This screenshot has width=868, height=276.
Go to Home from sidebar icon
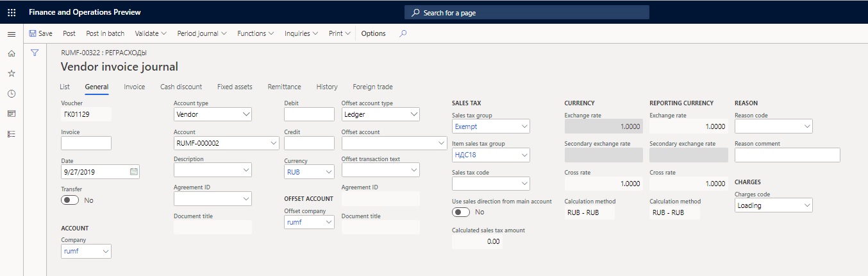tap(12, 53)
